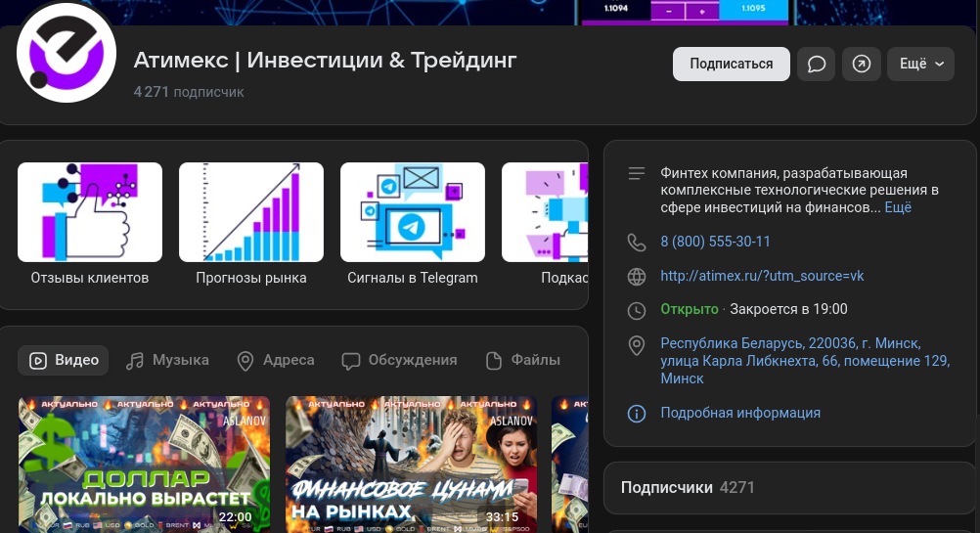980x533 pixels.
Task: Click the share arrow icon button
Action: pyautogui.click(x=862, y=64)
